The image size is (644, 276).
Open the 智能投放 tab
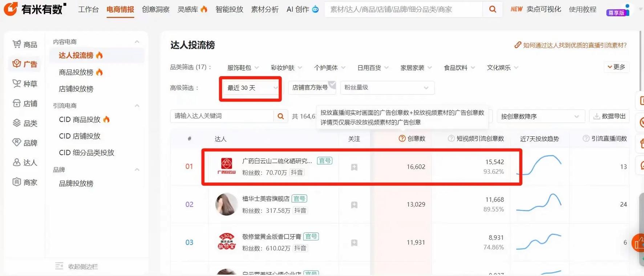coord(229,9)
